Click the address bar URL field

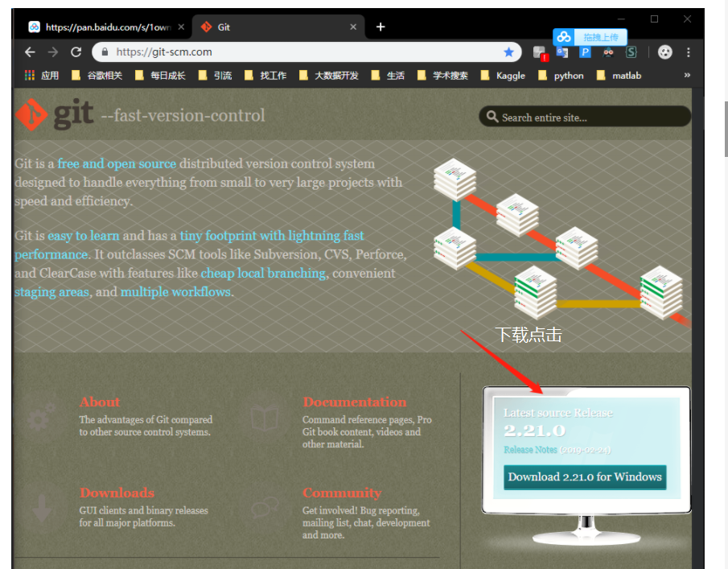point(306,52)
